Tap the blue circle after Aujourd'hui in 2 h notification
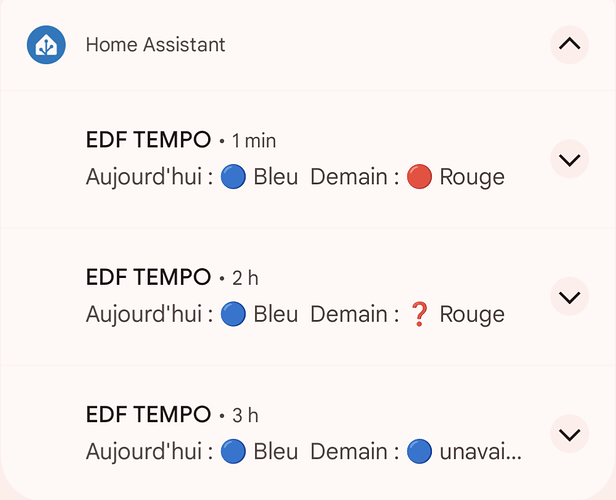 click(x=233, y=314)
